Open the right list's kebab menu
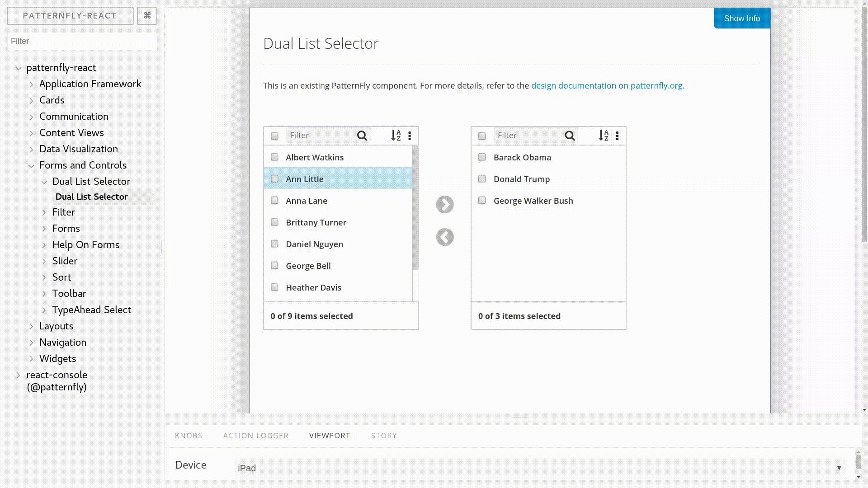Viewport: 868px width, 488px height. [x=617, y=136]
